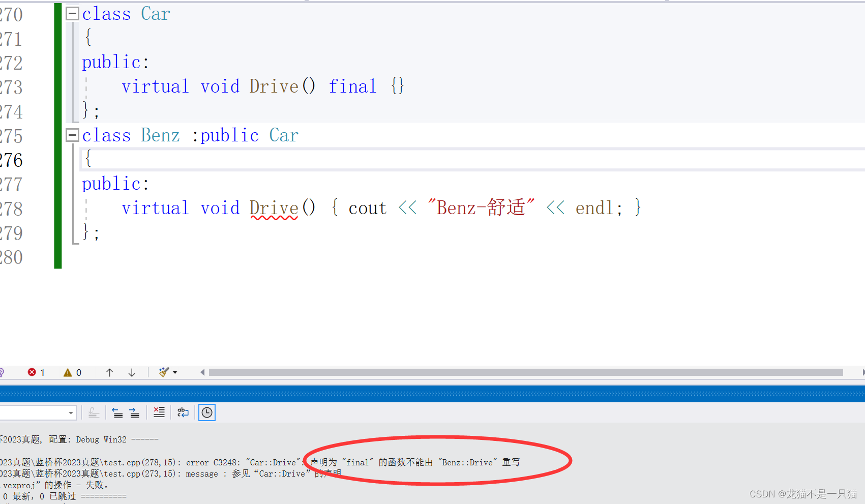
Task: Toggle word wrap in output pane
Action: (183, 412)
